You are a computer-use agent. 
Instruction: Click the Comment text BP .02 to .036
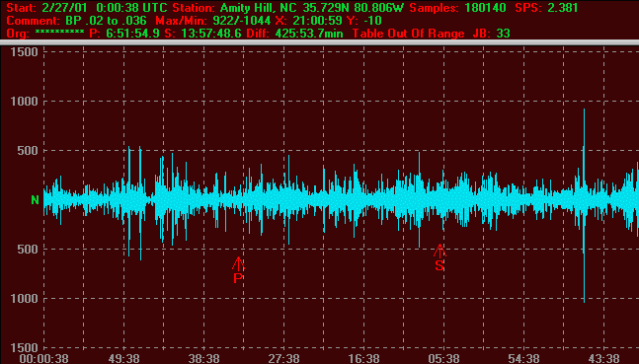coord(106,21)
